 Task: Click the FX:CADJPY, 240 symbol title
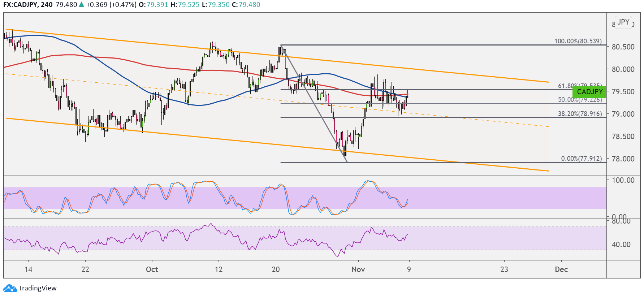(x=28, y=5)
